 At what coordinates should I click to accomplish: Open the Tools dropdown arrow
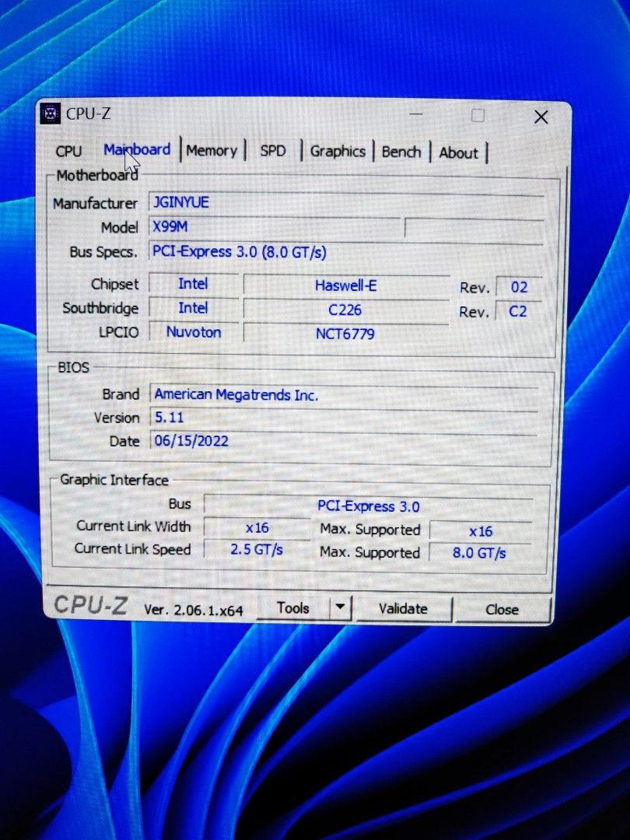pos(340,607)
